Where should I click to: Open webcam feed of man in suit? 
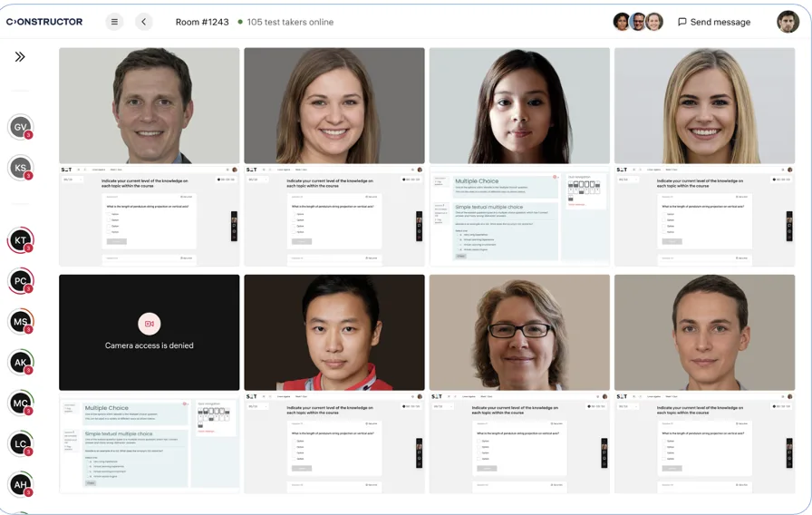150,106
